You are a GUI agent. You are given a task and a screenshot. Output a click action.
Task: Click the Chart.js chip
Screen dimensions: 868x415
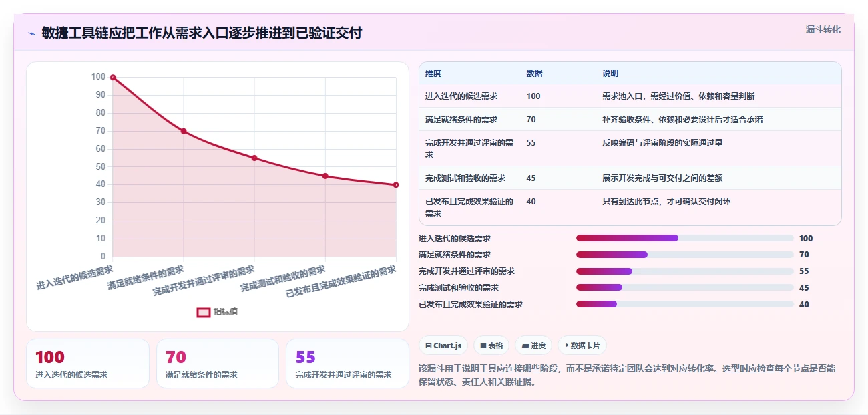[443, 345]
